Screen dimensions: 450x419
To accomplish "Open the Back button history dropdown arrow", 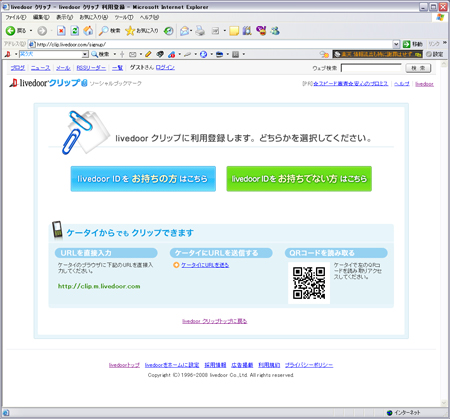I will (31, 31).
